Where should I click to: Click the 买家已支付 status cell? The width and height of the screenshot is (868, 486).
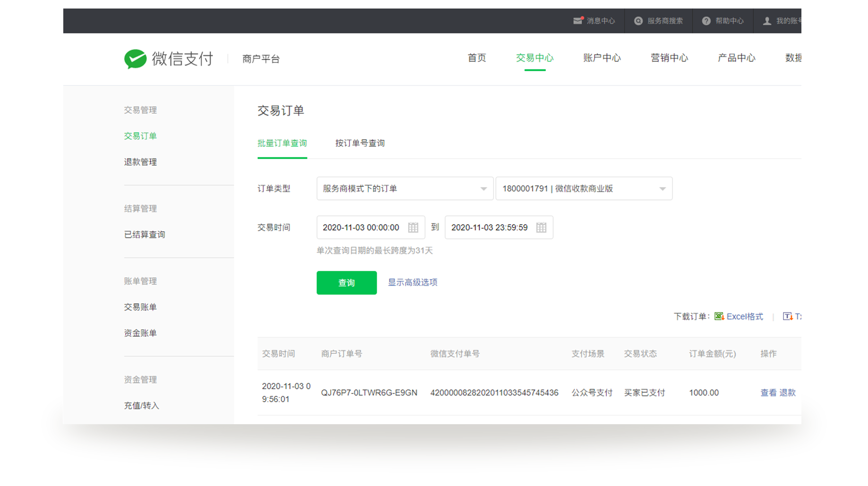pyautogui.click(x=645, y=393)
